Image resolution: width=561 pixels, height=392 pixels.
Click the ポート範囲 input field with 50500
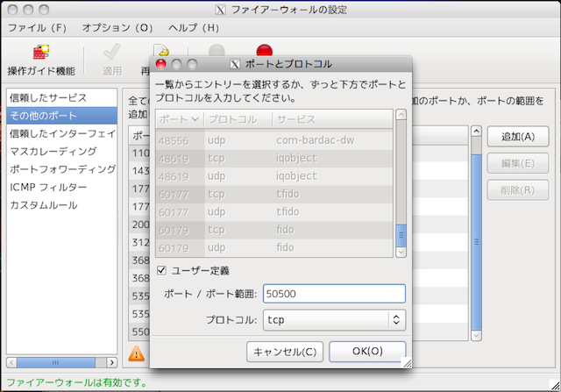tap(333, 294)
